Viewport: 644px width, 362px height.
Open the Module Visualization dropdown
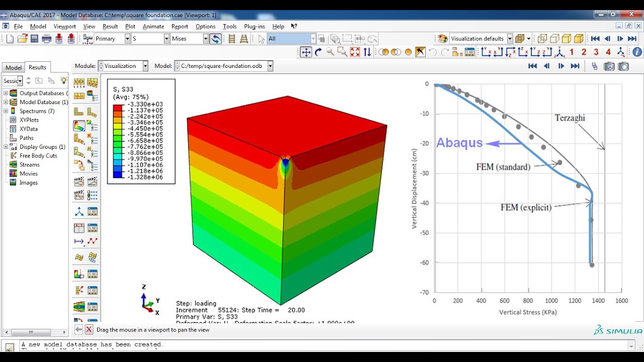pyautogui.click(x=145, y=66)
